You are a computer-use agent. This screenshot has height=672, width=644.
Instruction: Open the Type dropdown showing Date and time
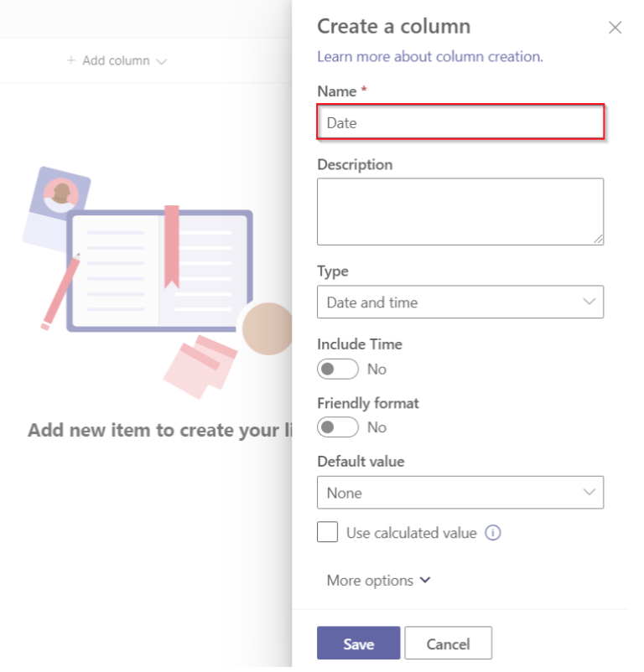tap(460, 302)
